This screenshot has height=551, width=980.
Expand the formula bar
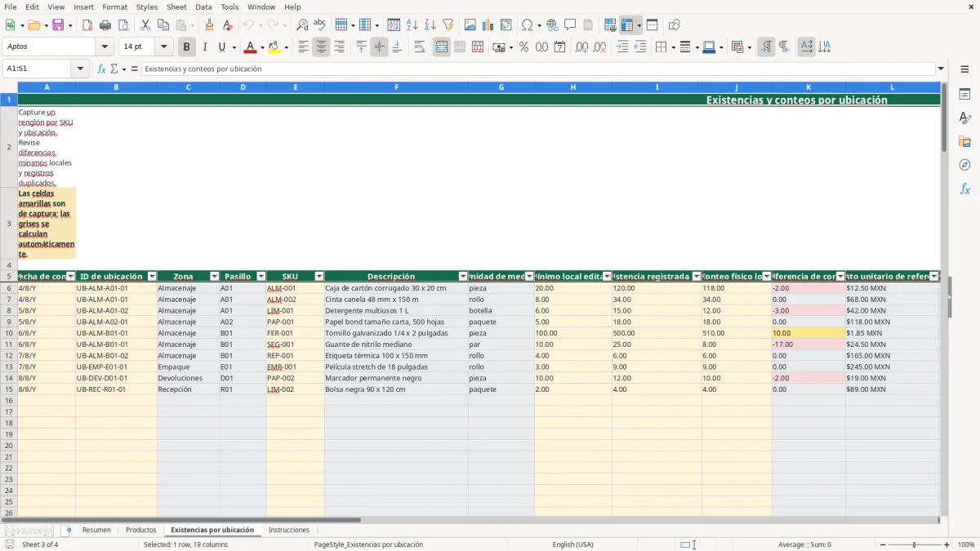(x=941, y=69)
